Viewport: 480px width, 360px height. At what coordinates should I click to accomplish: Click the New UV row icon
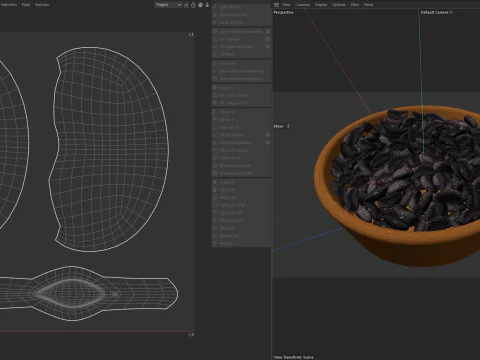pyautogui.click(x=215, y=88)
